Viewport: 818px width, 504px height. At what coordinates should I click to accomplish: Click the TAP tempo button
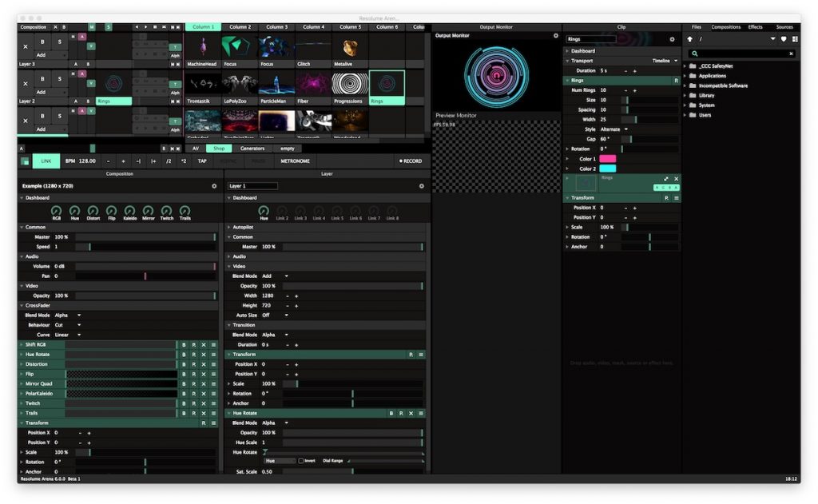click(x=202, y=161)
